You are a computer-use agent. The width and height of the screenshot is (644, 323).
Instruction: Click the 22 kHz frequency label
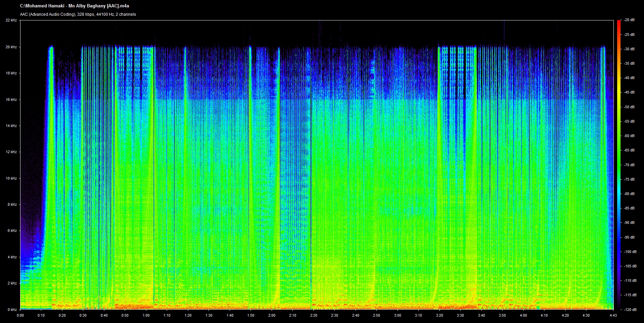11,20
